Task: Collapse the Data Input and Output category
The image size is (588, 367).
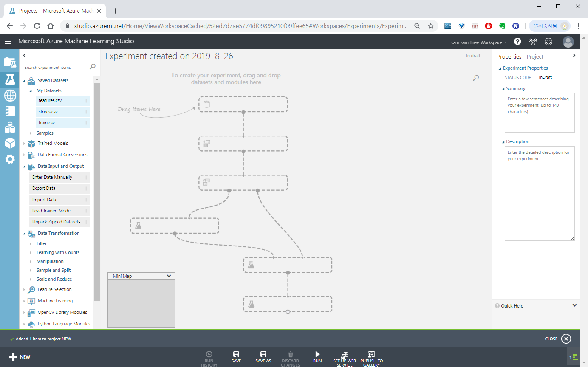Action: click(x=24, y=167)
